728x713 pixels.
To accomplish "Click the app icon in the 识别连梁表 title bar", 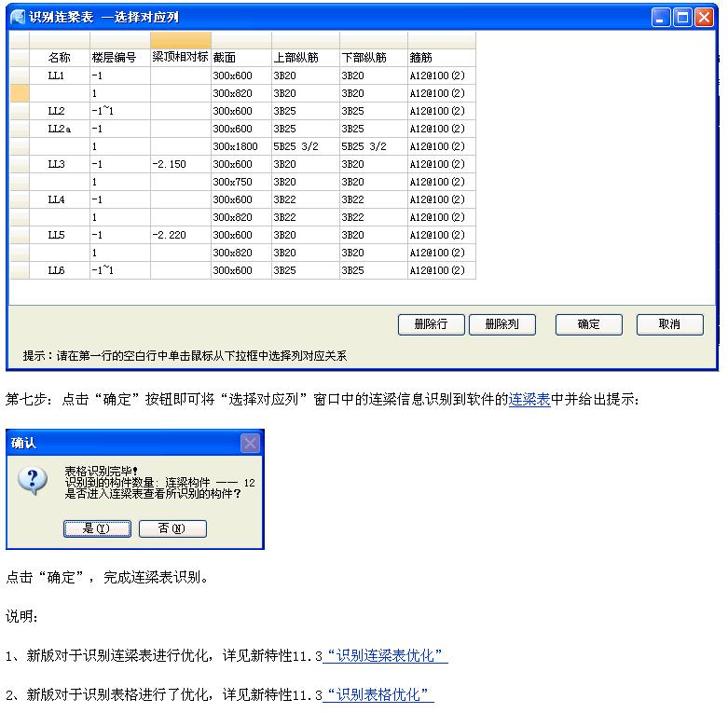I will pyautogui.click(x=18, y=17).
